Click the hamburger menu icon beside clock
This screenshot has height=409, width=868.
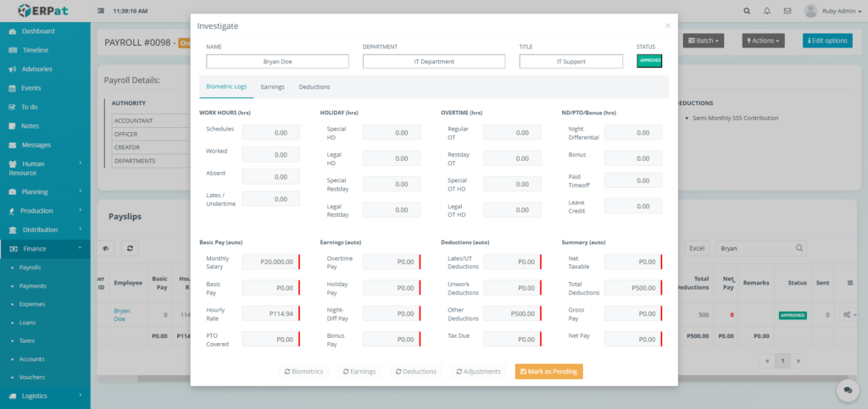click(x=103, y=11)
